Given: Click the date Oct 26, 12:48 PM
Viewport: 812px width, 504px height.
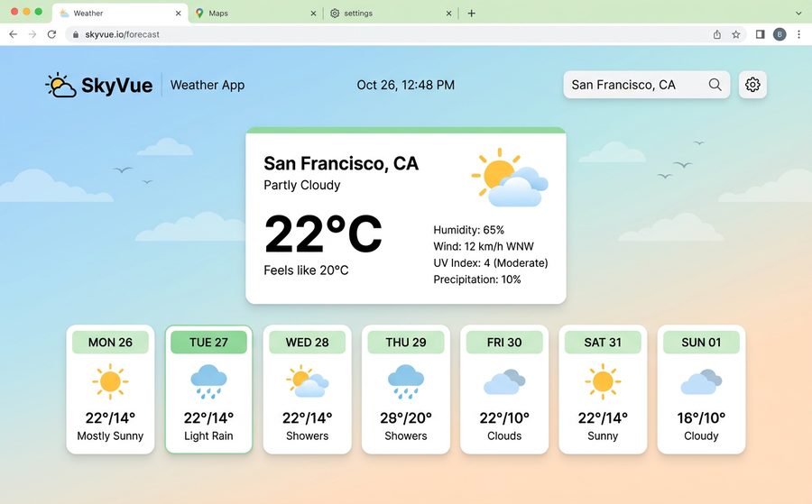Looking at the screenshot, I should (405, 85).
